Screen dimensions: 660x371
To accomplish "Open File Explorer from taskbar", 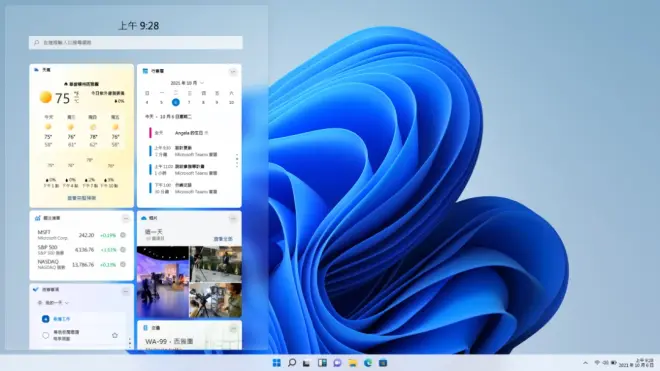I will coord(353,363).
